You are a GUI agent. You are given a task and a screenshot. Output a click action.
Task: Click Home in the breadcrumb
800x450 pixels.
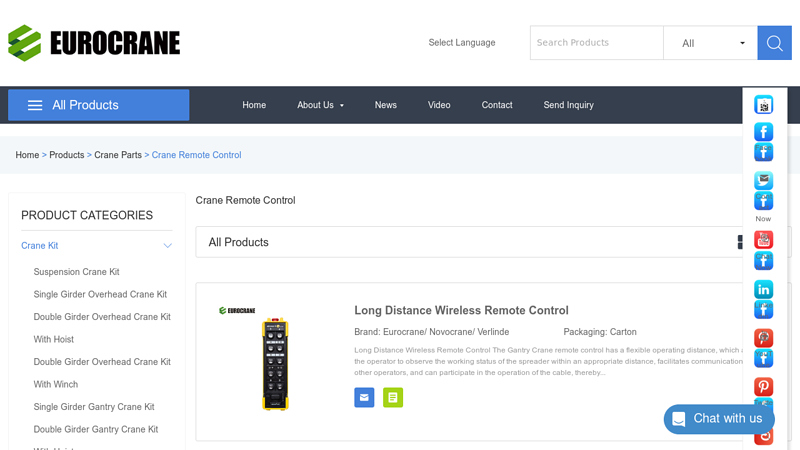[x=27, y=155]
